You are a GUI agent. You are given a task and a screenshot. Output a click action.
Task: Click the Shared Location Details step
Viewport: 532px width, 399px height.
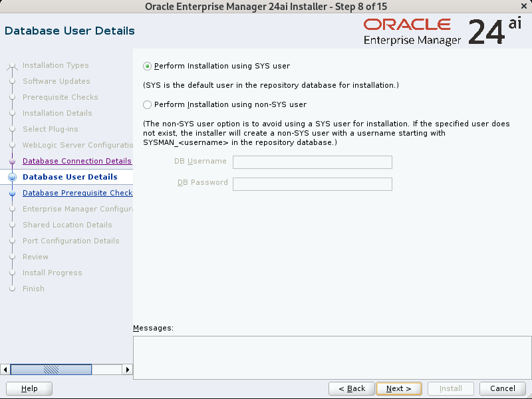pyautogui.click(x=67, y=225)
